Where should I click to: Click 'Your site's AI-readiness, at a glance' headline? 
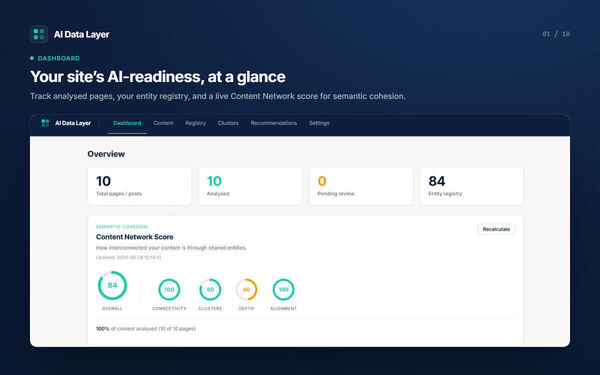click(x=158, y=77)
